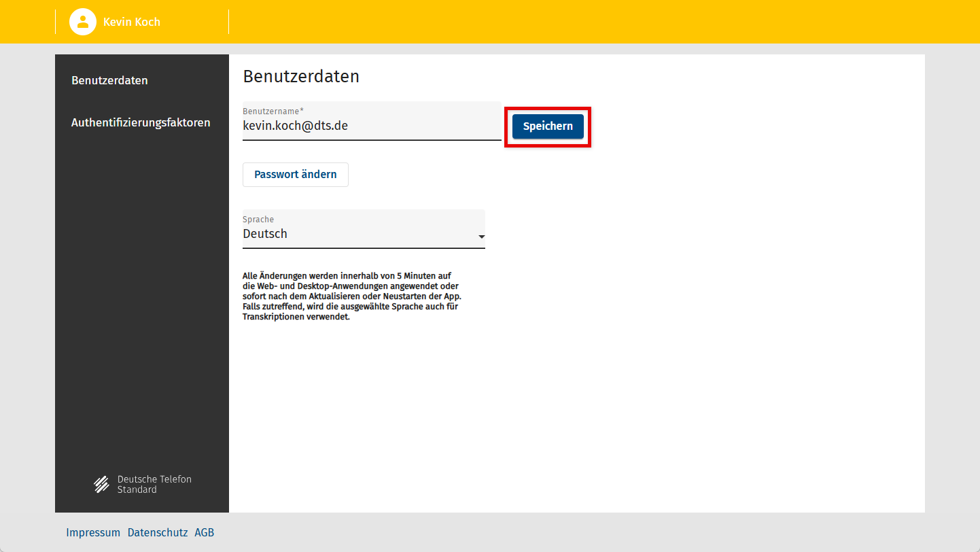Click the empty yellow header bar area
Viewport: 980px width, 552px height.
click(578, 22)
